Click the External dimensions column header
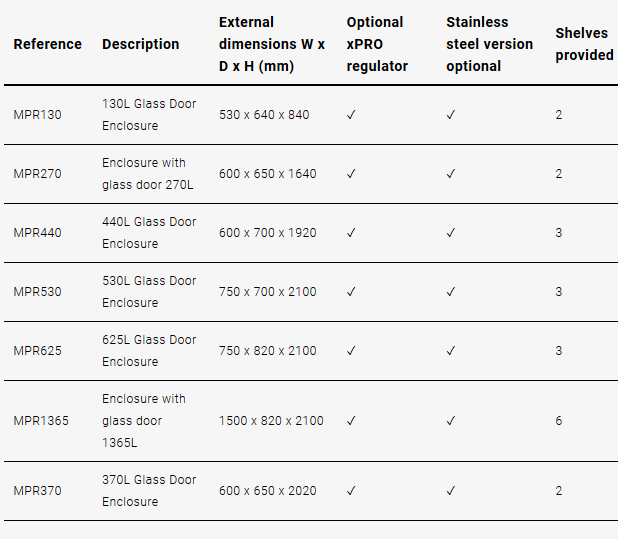Viewport: 618px width, 539px height. (x=271, y=44)
